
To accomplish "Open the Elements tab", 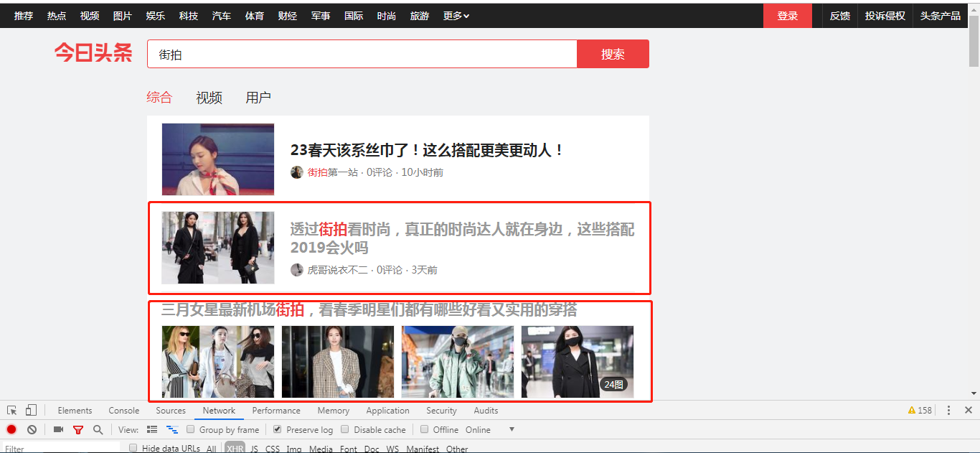I will tap(75, 411).
